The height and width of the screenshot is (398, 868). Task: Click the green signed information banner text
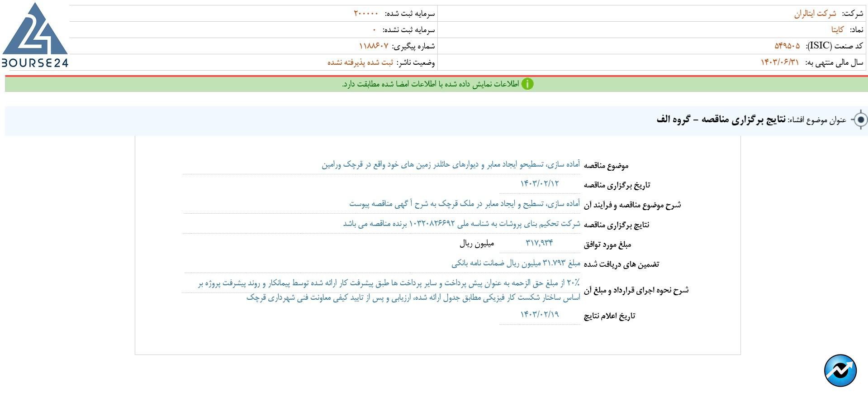430,84
